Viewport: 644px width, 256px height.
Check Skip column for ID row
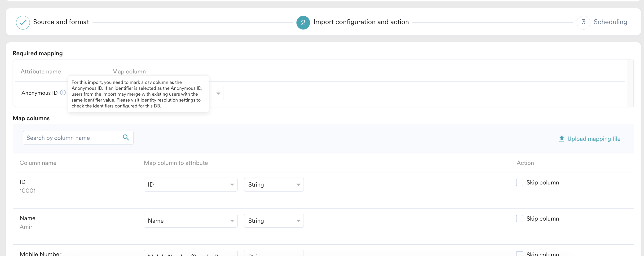click(520, 182)
